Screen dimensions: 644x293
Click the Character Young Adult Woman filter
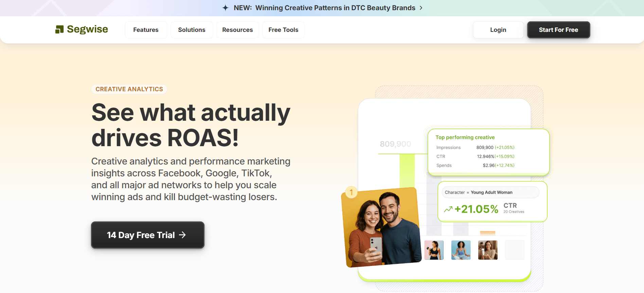490,192
